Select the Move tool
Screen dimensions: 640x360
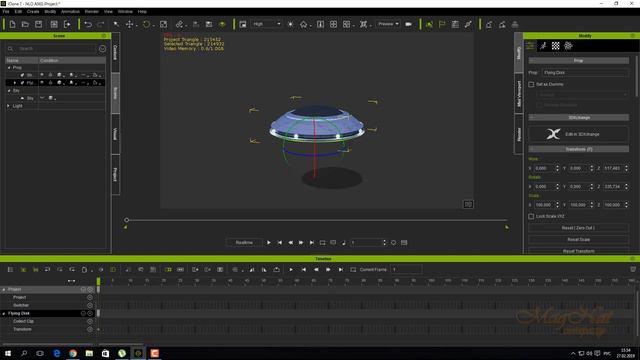129,24
